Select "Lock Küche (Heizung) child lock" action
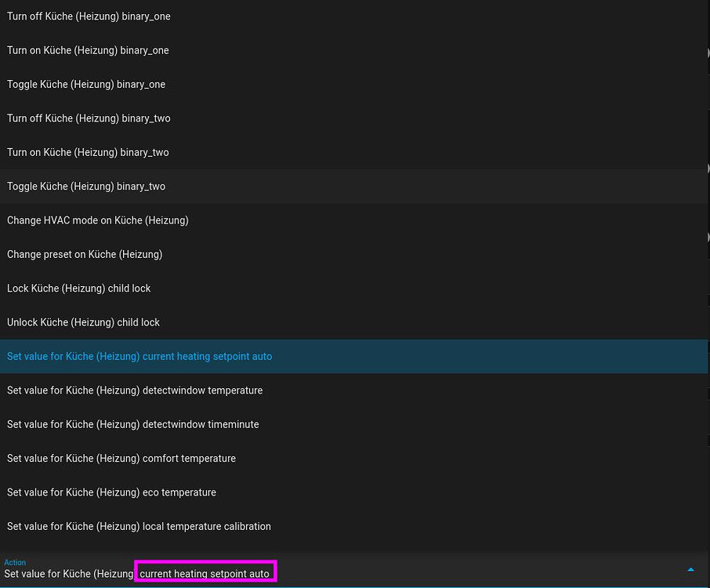Image resolution: width=710 pixels, height=588 pixels. coord(78,289)
